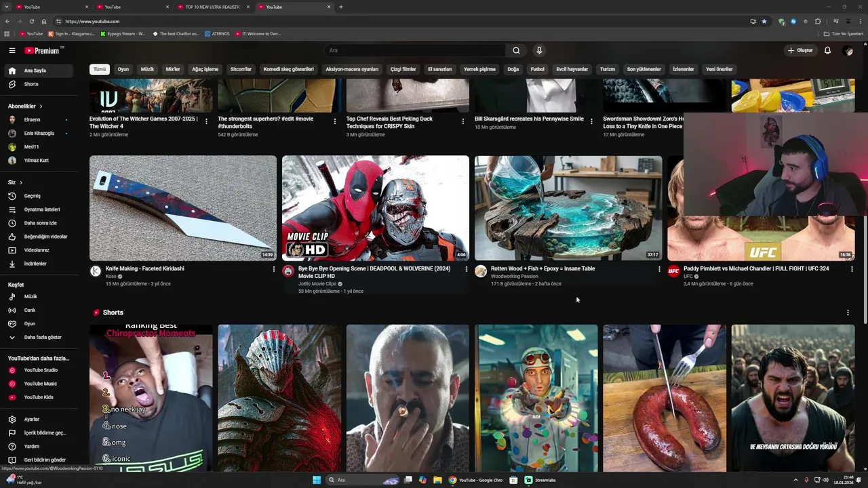Screen dimensions: 868x488
Task: Open the notifications bell
Action: pos(827,50)
